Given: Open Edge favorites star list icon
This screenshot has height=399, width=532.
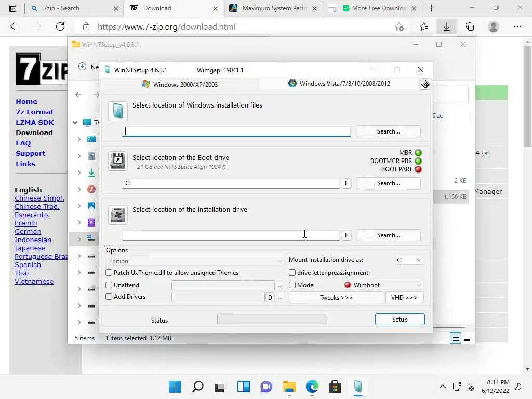Looking at the screenshot, I should point(424,27).
